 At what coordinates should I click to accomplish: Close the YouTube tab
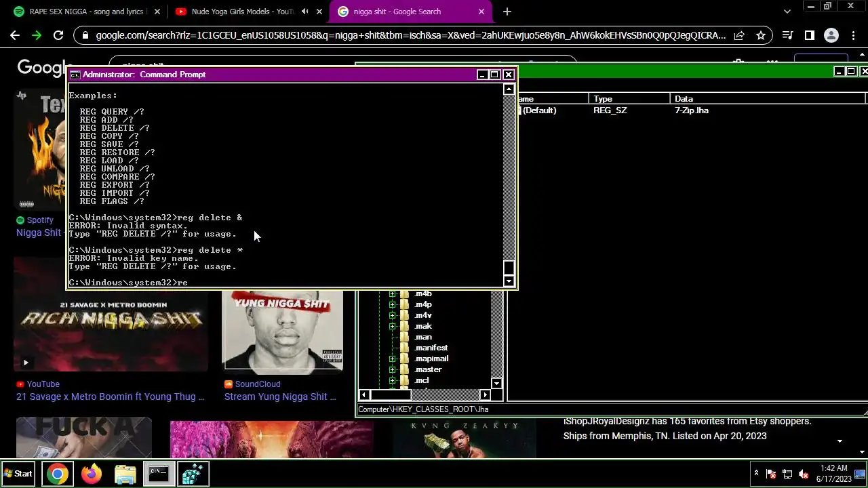click(319, 12)
